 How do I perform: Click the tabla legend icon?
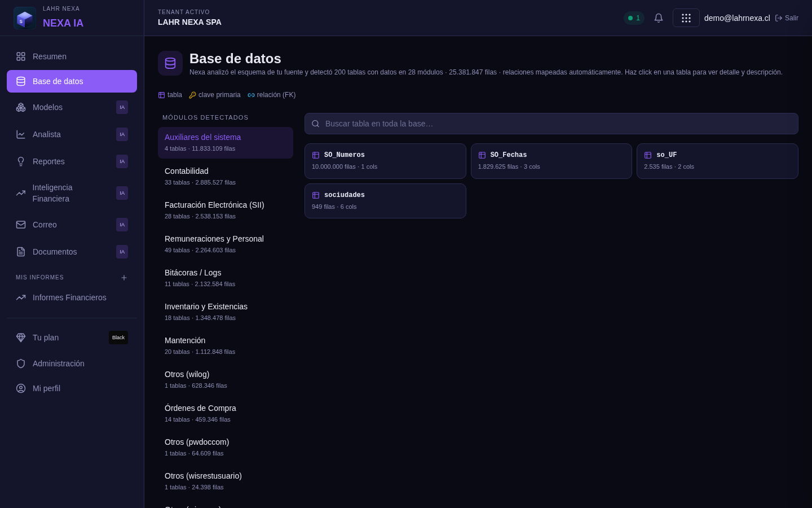(x=161, y=95)
